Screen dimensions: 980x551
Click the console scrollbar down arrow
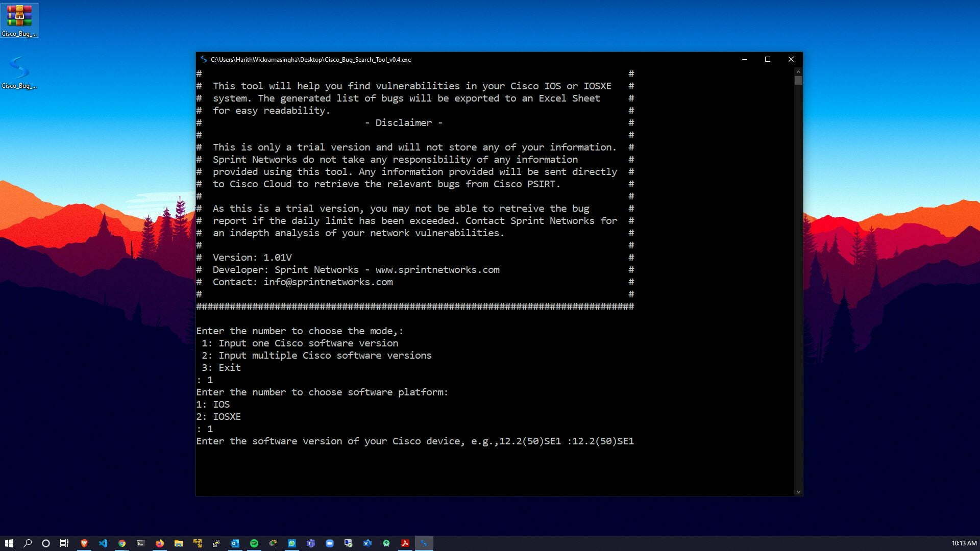798,492
